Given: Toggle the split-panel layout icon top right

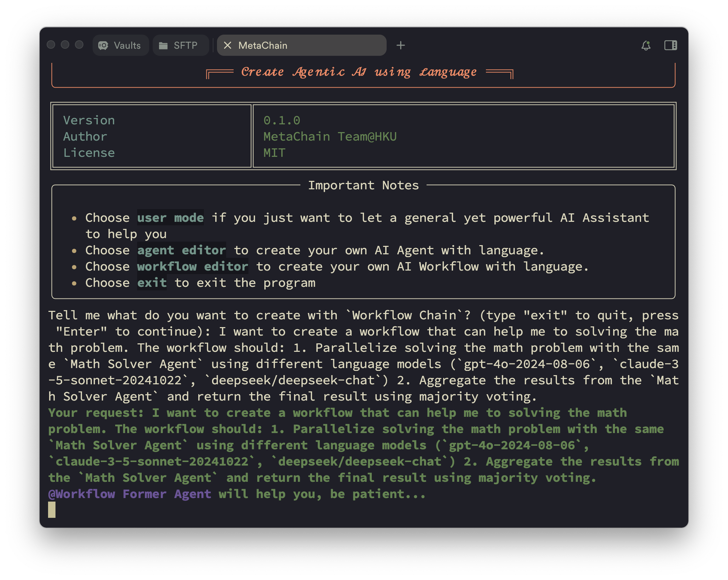Looking at the screenshot, I should [670, 45].
